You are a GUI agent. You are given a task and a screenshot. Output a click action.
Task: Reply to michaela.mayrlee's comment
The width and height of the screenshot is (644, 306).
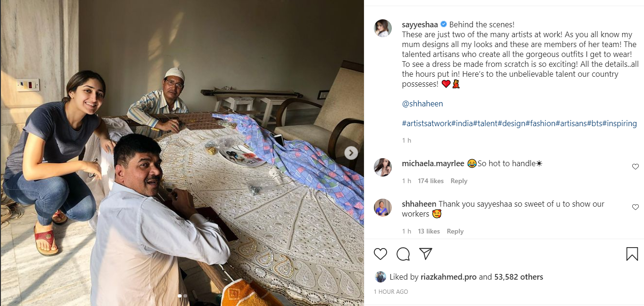459,181
